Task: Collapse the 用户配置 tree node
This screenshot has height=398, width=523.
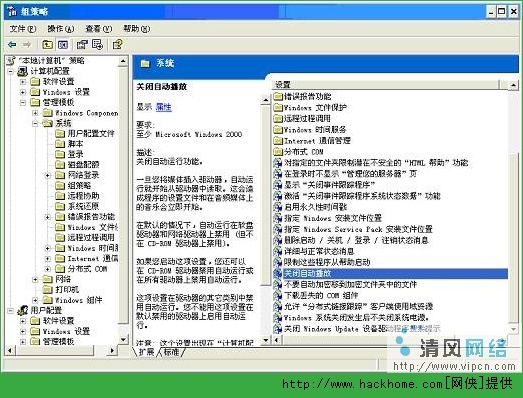Action: (x=11, y=311)
